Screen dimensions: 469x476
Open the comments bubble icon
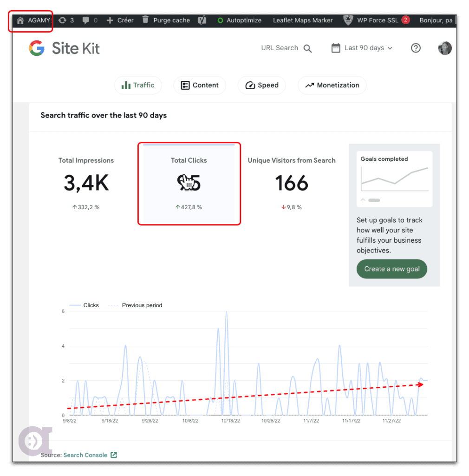pyautogui.click(x=86, y=20)
